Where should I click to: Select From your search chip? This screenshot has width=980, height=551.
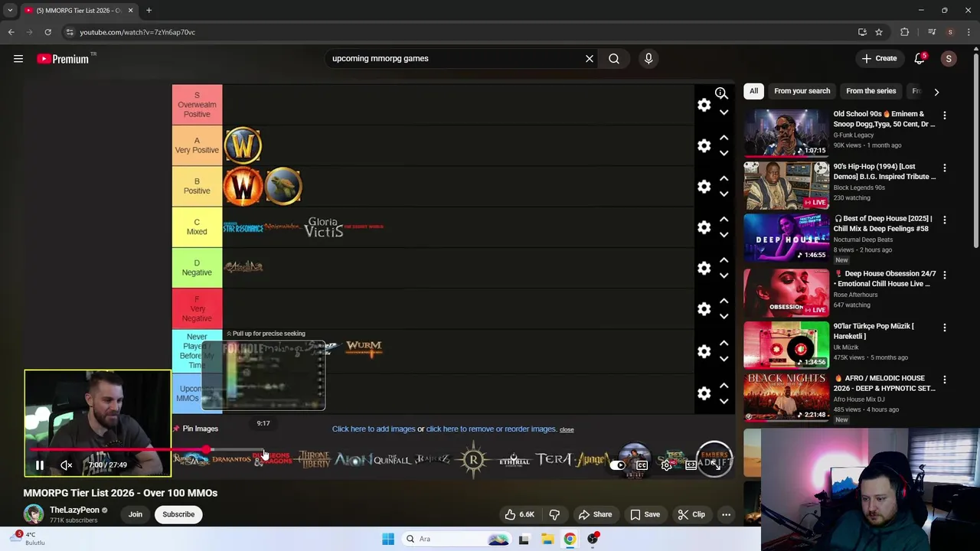pos(802,91)
